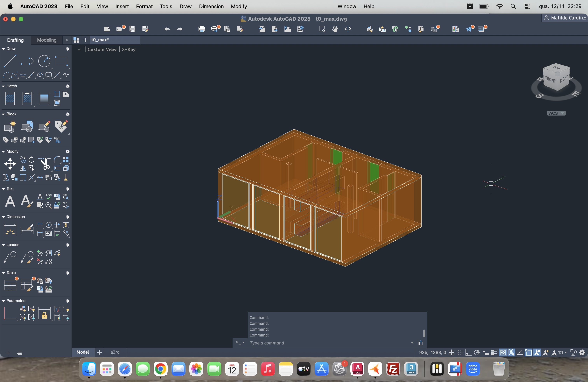Click the Type a command input field
The width and height of the screenshot is (588, 382).
pyautogui.click(x=329, y=343)
